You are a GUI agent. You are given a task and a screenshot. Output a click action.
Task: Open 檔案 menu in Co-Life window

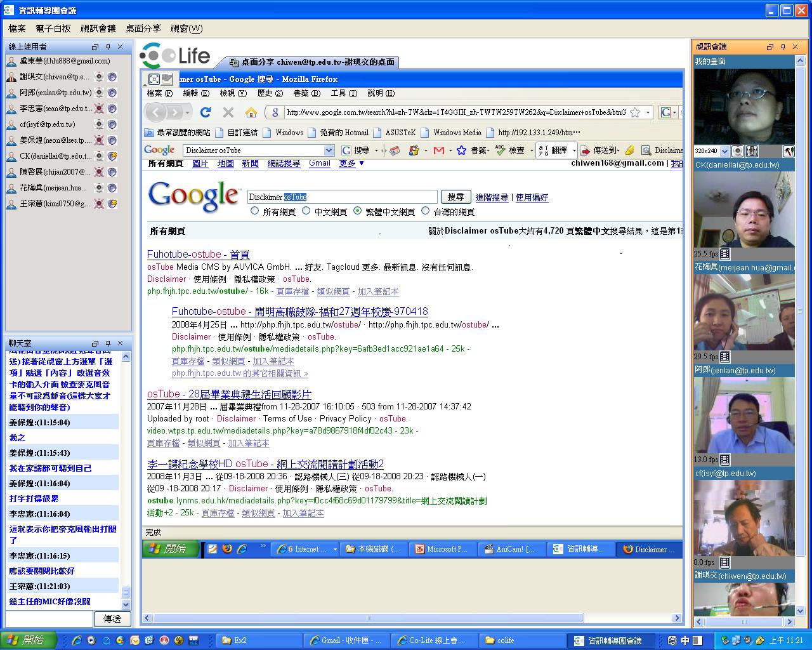[x=17, y=29]
